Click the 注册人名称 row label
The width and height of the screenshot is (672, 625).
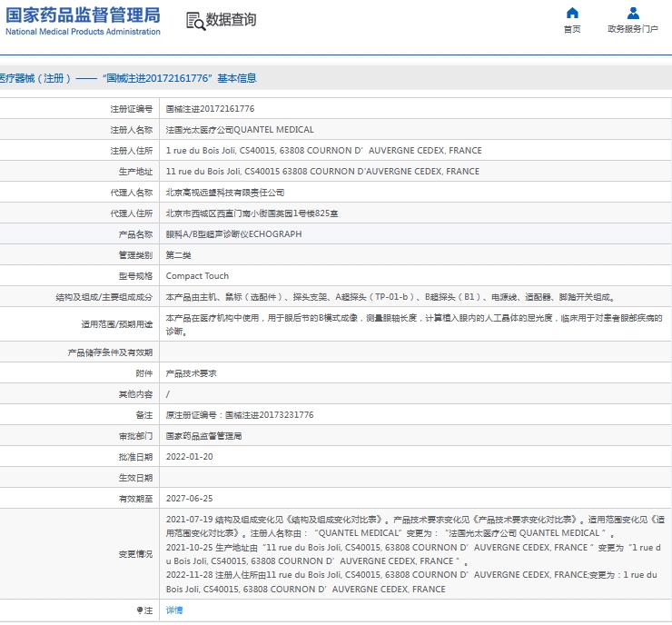[x=131, y=130]
